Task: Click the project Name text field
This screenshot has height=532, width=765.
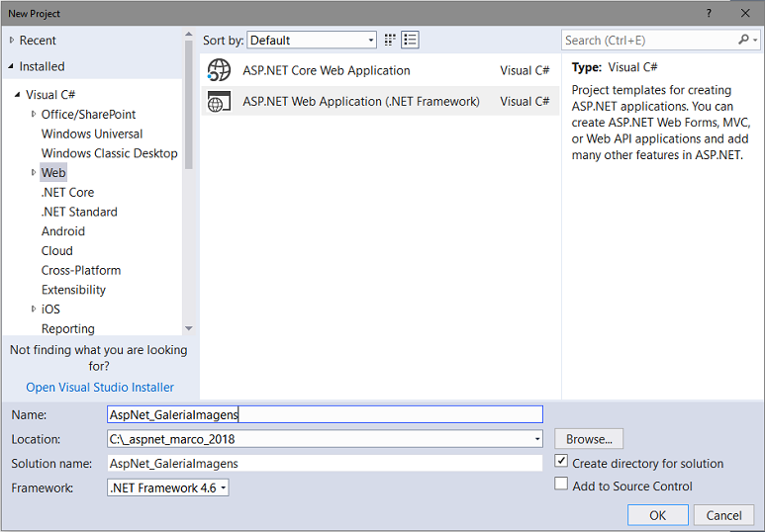Action: point(325,414)
